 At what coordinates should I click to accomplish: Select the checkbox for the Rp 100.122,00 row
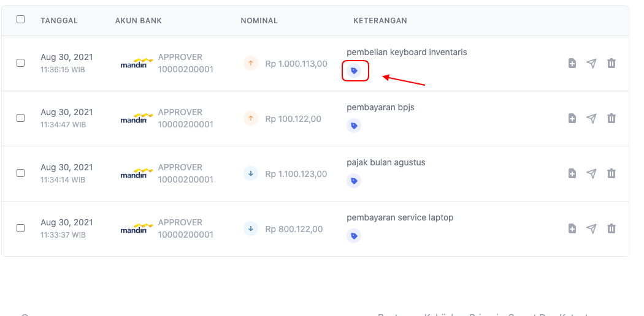[x=21, y=118]
